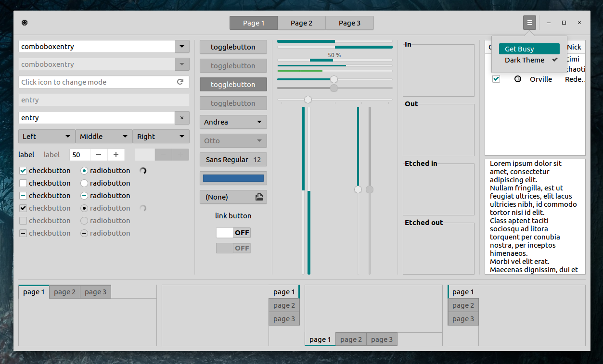603x364 pixels.
Task: Click the file icon on the (None) button
Action: click(259, 197)
